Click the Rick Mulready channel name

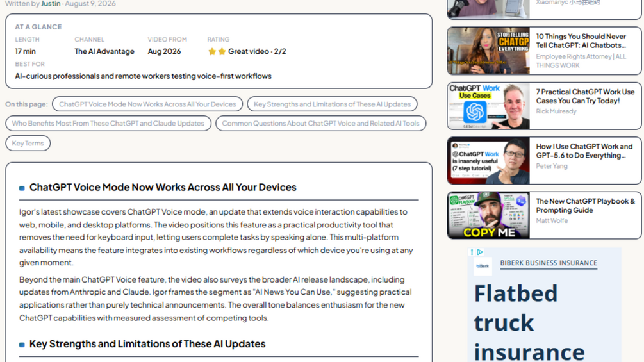(x=556, y=111)
